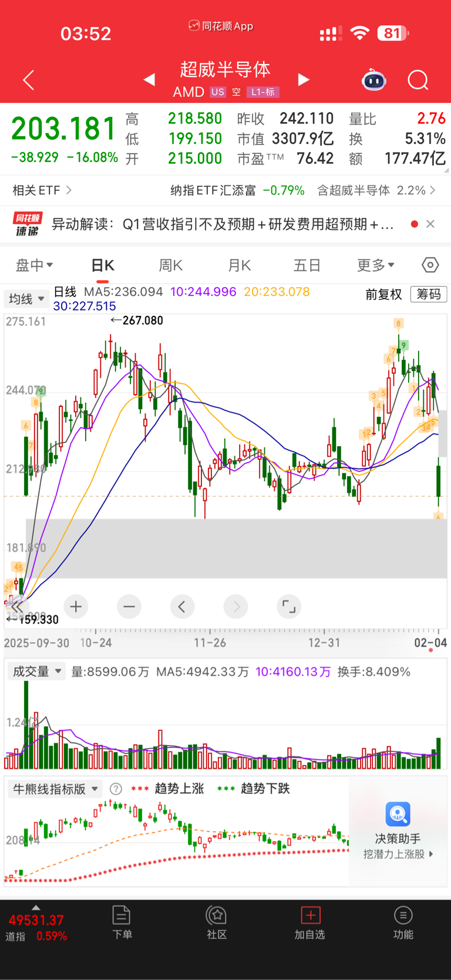The height and width of the screenshot is (980, 451).
Task: Open chart settings hexagon icon
Action: (430, 265)
